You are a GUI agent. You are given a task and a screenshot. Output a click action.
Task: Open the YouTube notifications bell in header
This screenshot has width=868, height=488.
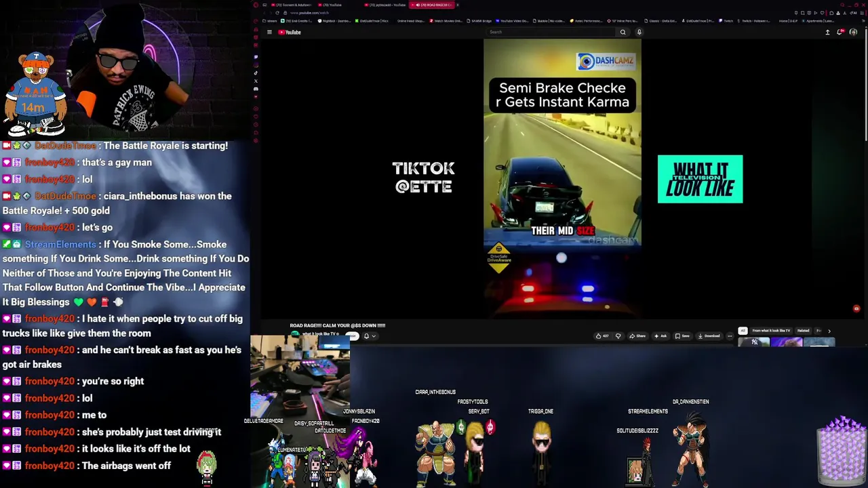click(840, 32)
